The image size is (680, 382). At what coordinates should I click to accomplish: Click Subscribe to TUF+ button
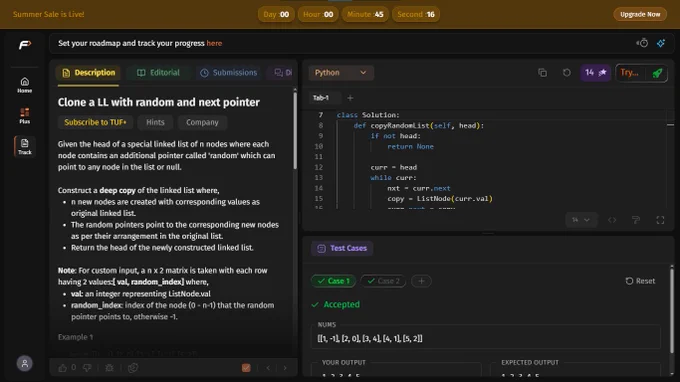(x=95, y=122)
